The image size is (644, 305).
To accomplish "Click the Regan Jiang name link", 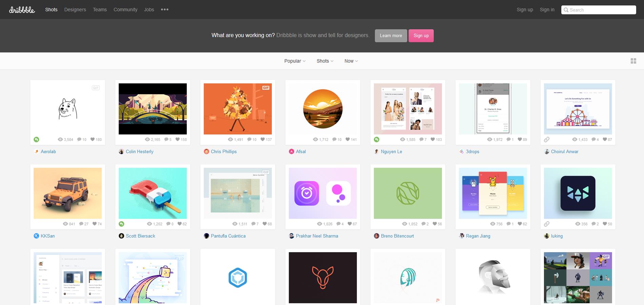I will tap(478, 236).
